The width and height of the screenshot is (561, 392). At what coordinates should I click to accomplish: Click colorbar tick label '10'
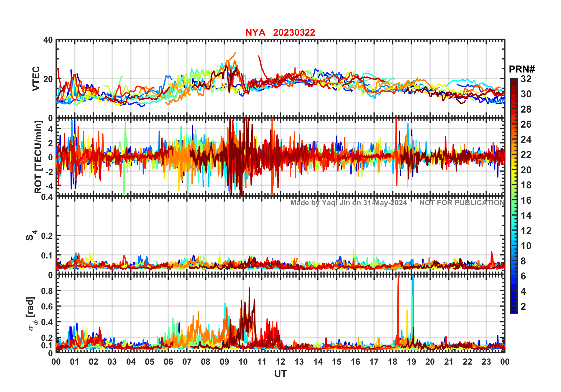526,246
